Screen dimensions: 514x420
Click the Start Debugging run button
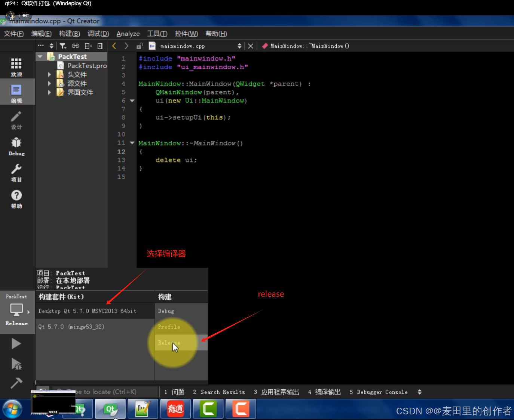(x=16, y=364)
